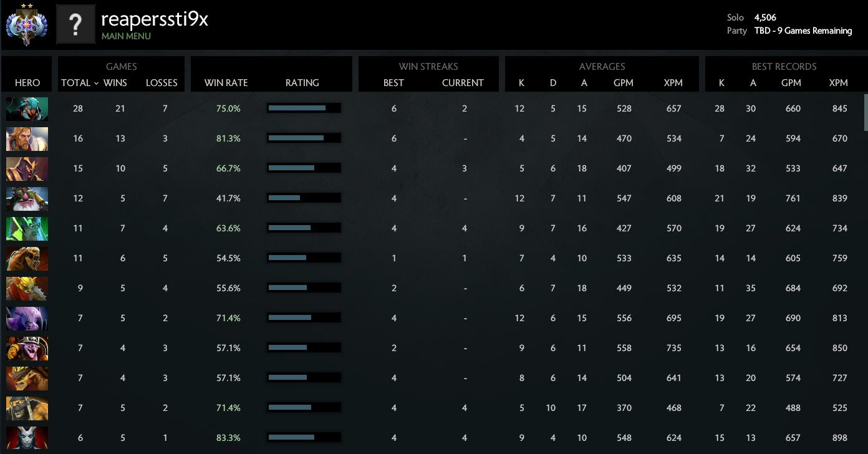This screenshot has width=868, height=454.
Task: Click the top hero portrait with 28 games
Action: pyautogui.click(x=27, y=109)
